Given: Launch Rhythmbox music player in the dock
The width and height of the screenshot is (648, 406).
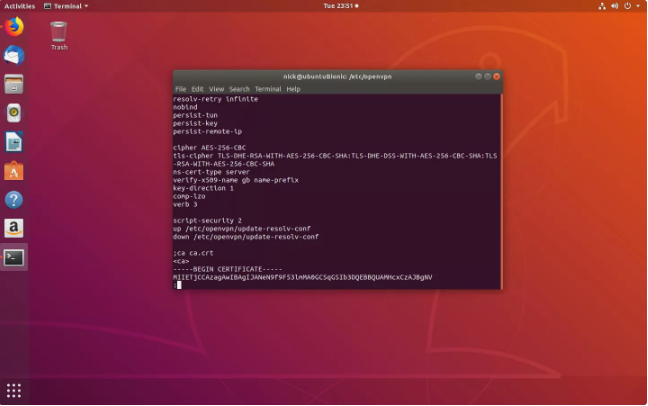Looking at the screenshot, I should pyautogui.click(x=14, y=112).
